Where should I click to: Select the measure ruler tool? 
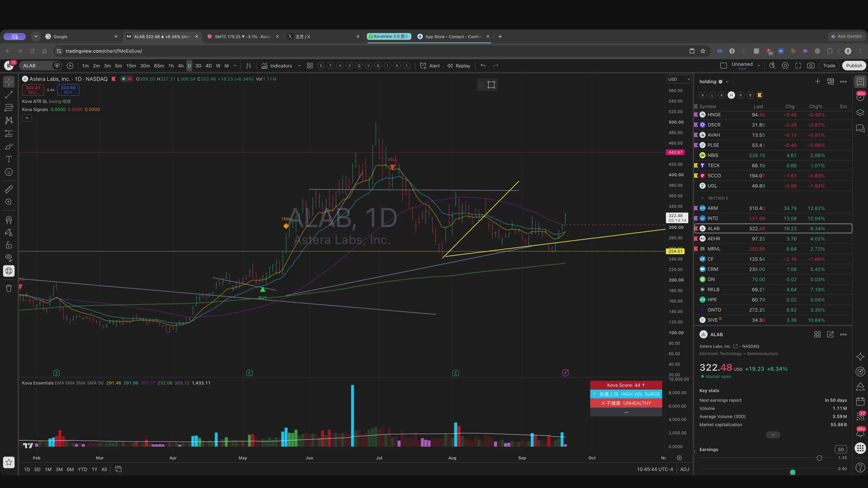tap(9, 189)
